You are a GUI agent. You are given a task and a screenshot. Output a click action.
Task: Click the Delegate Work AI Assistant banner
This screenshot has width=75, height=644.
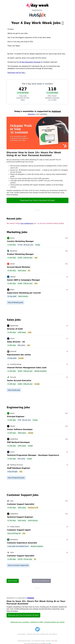[37, 133]
